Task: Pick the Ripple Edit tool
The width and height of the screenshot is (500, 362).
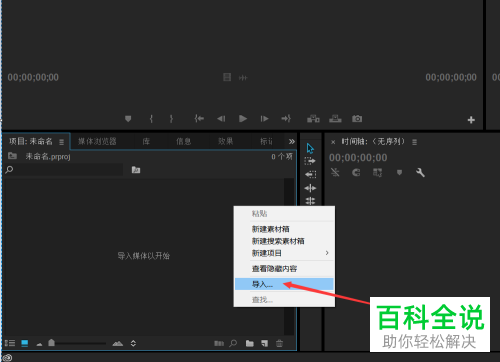Action: coord(310,188)
